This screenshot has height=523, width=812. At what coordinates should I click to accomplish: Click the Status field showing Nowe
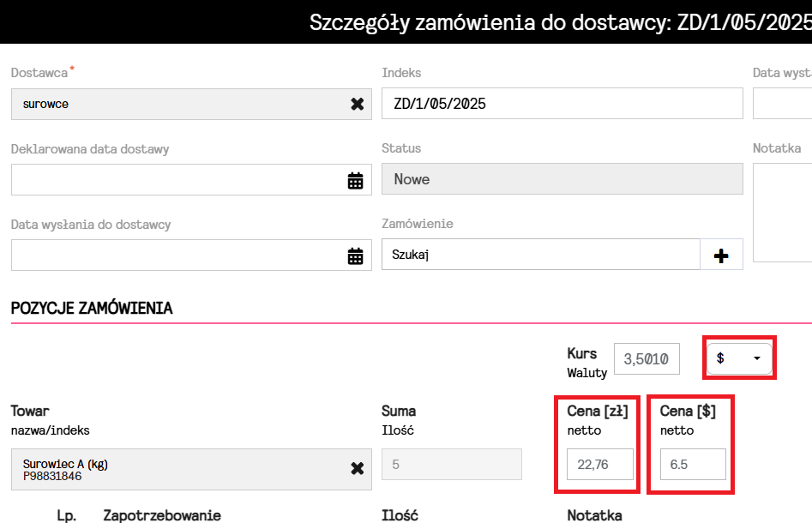click(562, 179)
